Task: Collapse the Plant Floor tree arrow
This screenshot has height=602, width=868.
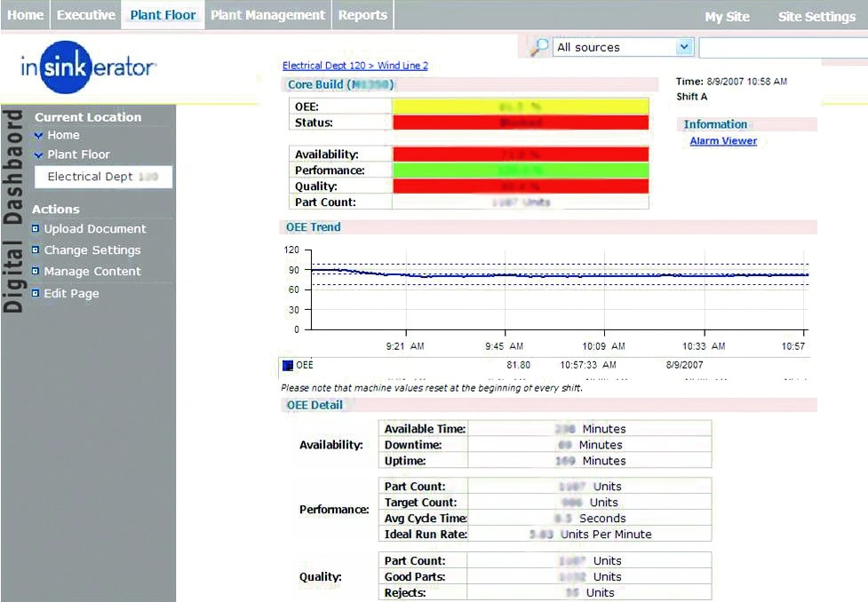Action: (38, 155)
